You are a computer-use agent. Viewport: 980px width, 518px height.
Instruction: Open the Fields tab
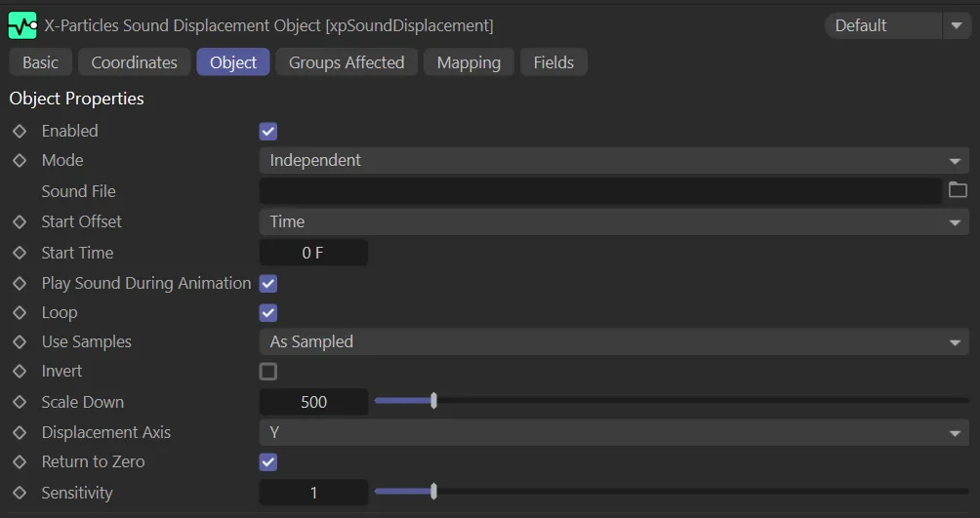pos(553,62)
